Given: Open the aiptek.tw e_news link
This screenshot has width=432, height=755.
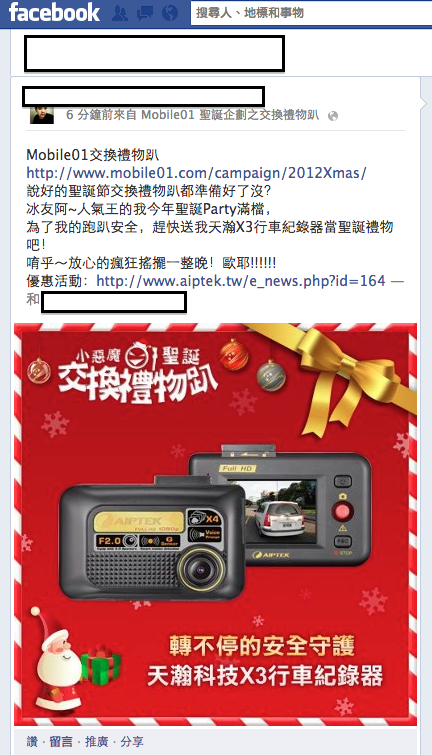Looking at the screenshot, I should coord(241,281).
